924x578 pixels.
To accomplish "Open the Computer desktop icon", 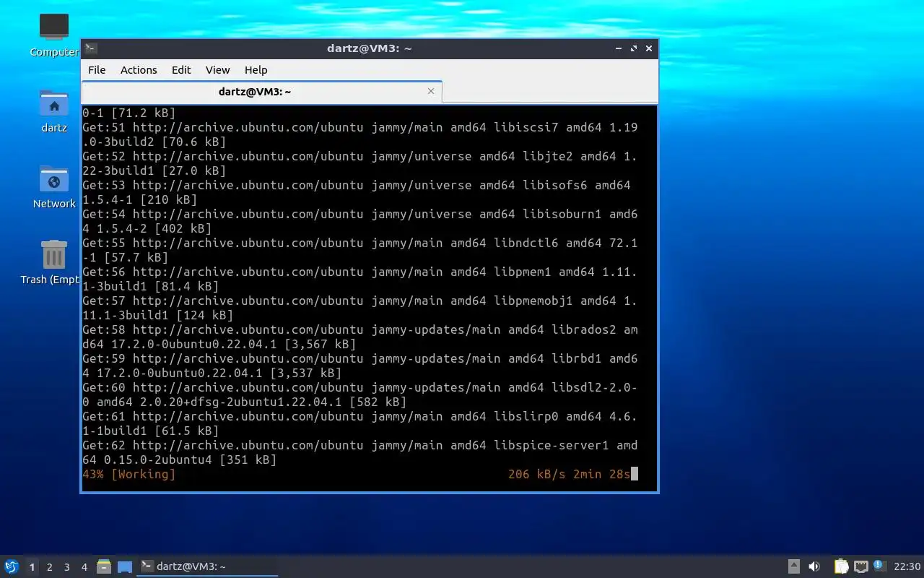I will point(54,34).
